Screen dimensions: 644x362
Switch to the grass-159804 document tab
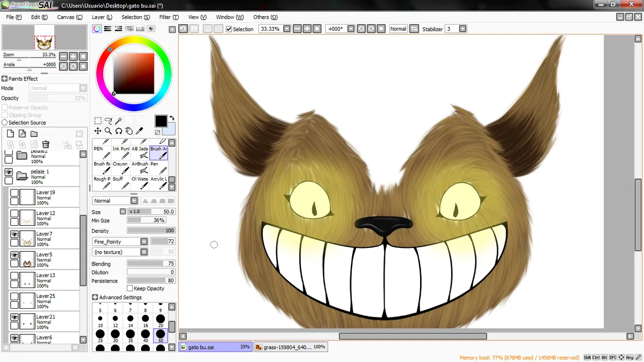290,347
